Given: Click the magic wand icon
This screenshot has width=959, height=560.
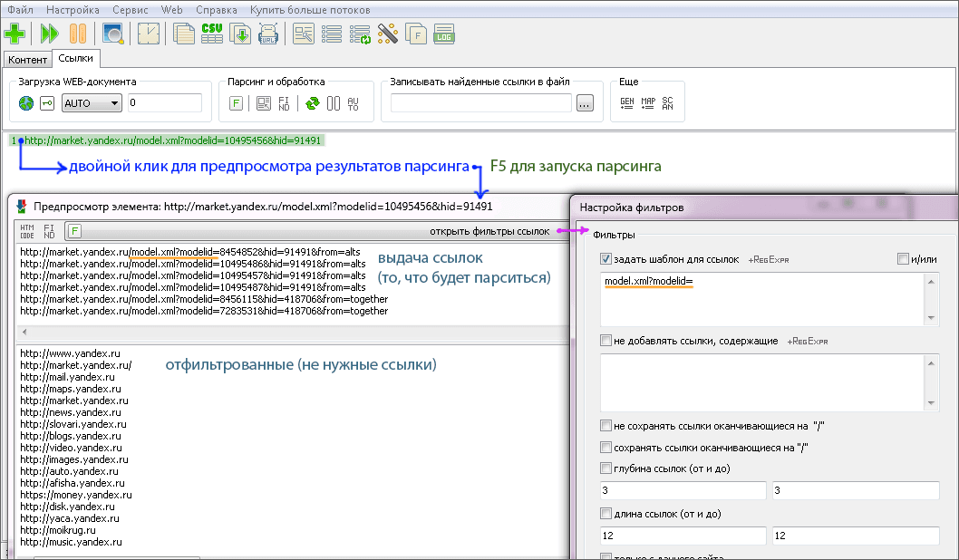Looking at the screenshot, I should [x=388, y=34].
